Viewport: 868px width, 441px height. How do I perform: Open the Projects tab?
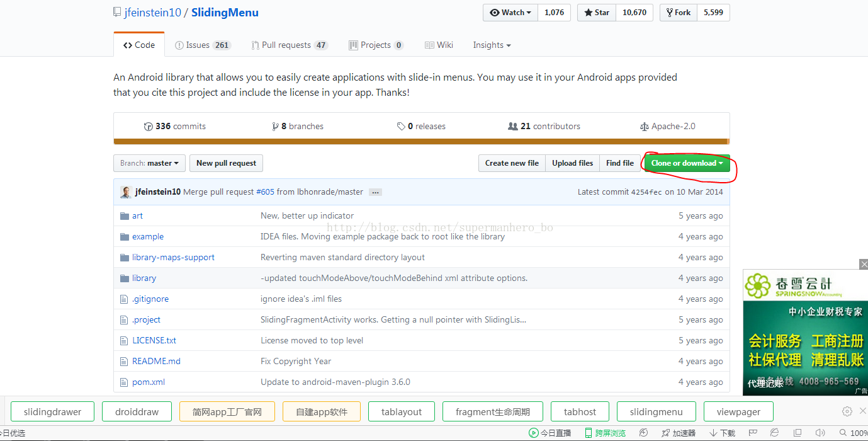[x=376, y=45]
